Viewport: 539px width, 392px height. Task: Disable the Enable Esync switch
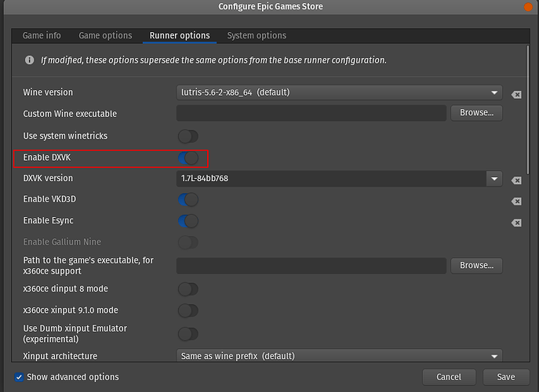(x=188, y=221)
